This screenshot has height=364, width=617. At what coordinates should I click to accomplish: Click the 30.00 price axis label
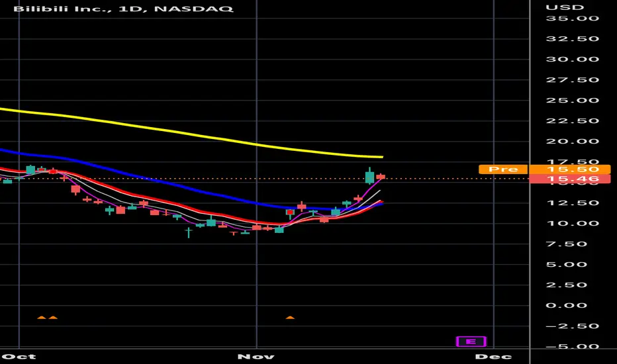coord(573,60)
